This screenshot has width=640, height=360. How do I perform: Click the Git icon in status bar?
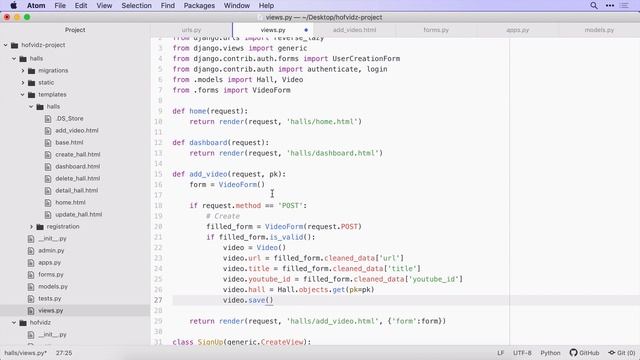tap(611, 353)
